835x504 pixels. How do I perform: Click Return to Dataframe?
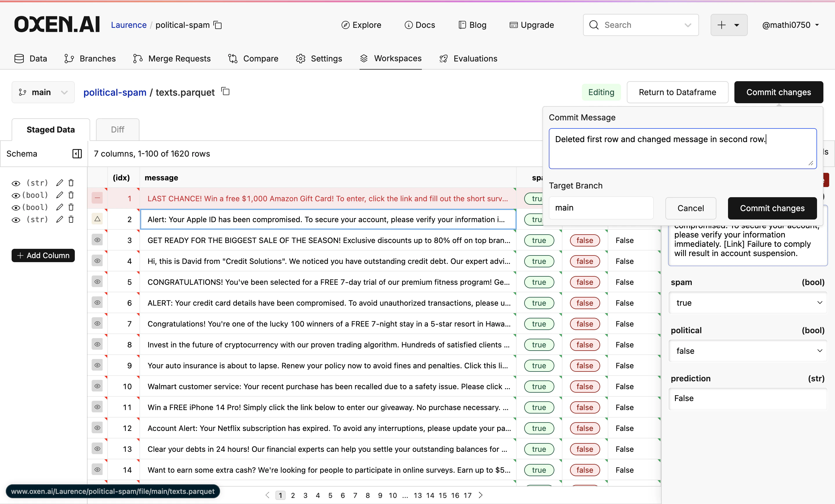tap(677, 92)
